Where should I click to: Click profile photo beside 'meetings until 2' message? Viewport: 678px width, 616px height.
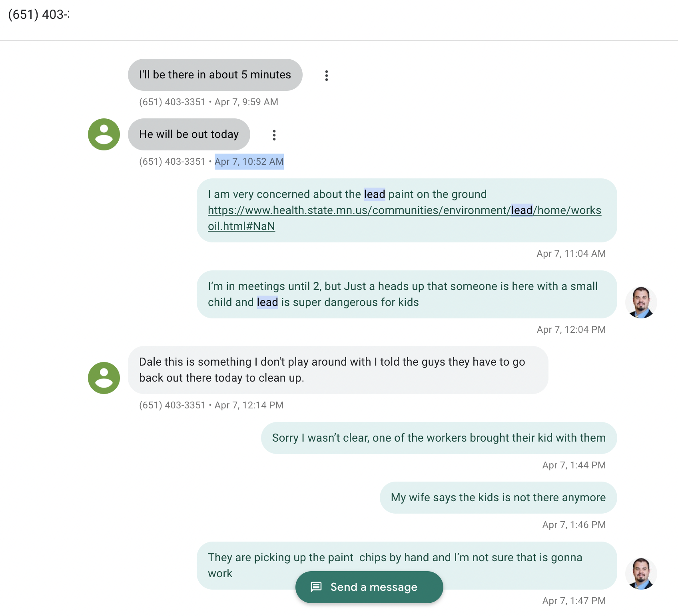(641, 302)
